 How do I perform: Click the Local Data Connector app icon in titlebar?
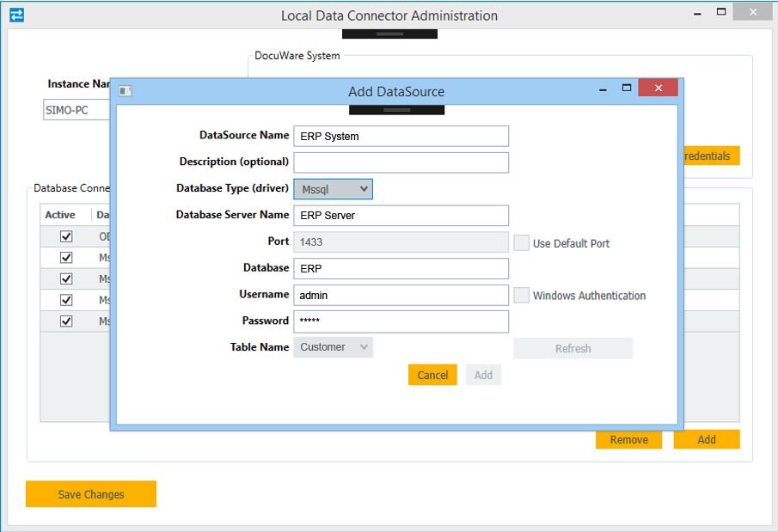coord(17,14)
